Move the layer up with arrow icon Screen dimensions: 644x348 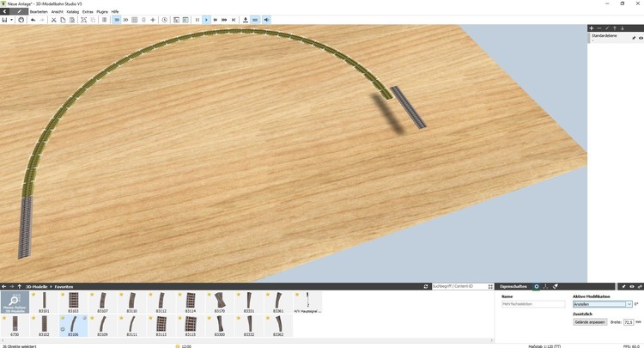[x=615, y=28]
